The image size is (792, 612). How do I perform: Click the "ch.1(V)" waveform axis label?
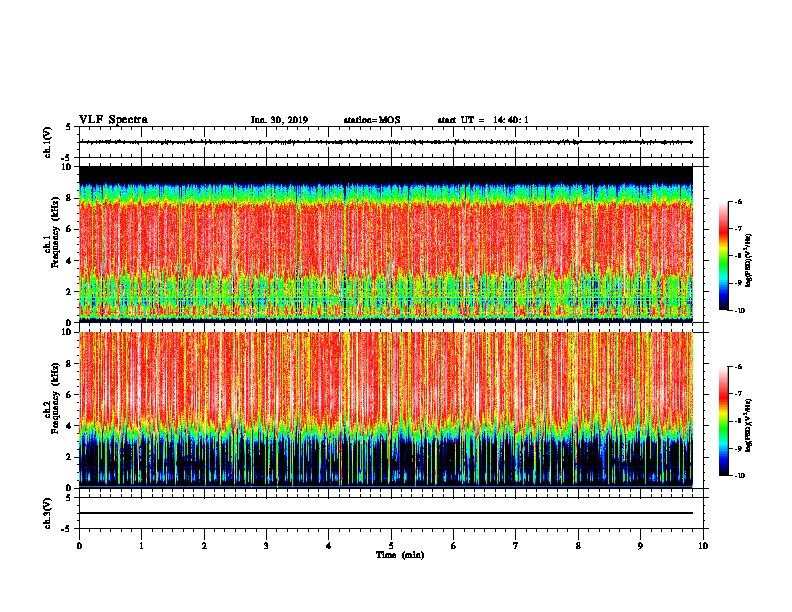(47, 142)
